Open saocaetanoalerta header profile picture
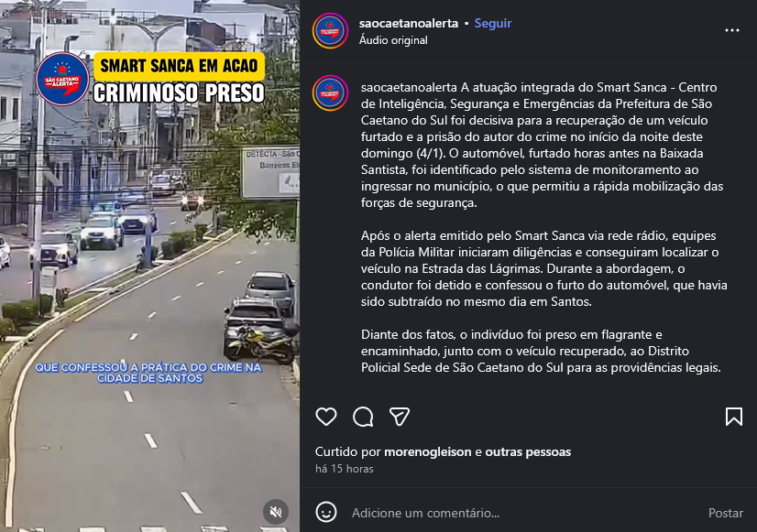Viewport: 757px width, 532px height. 330,31
